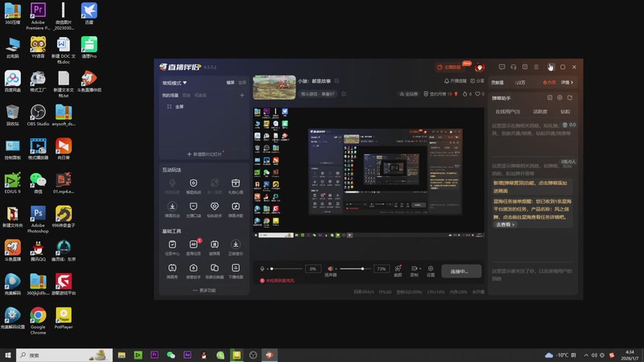
Task: Click the 分享 share button
Action: click(x=477, y=81)
